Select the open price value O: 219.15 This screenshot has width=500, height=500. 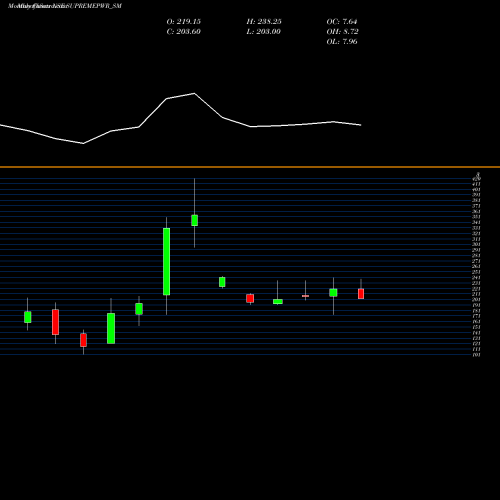184,21
